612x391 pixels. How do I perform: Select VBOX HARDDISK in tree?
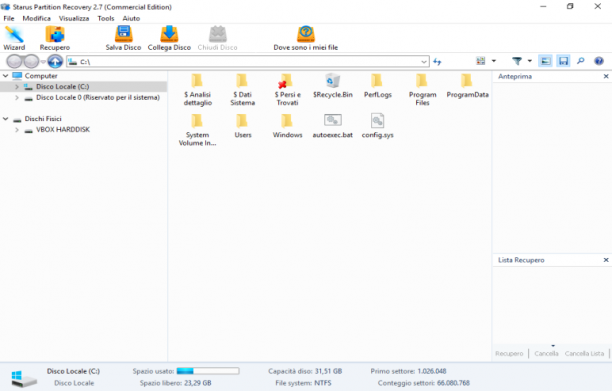[63, 130]
